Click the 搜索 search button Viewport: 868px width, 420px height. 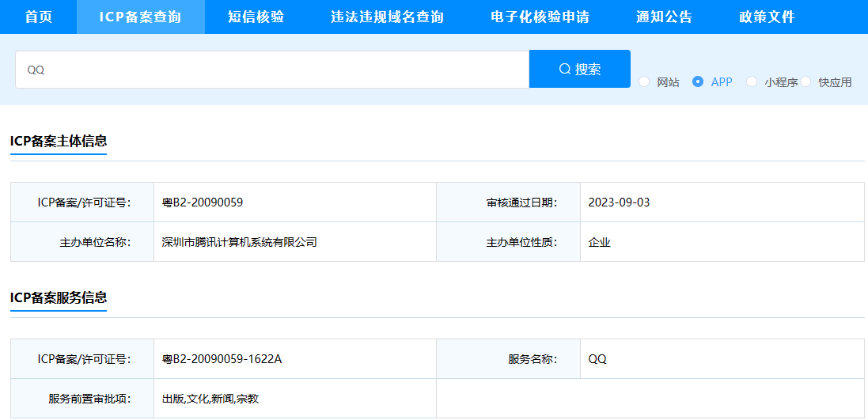579,69
